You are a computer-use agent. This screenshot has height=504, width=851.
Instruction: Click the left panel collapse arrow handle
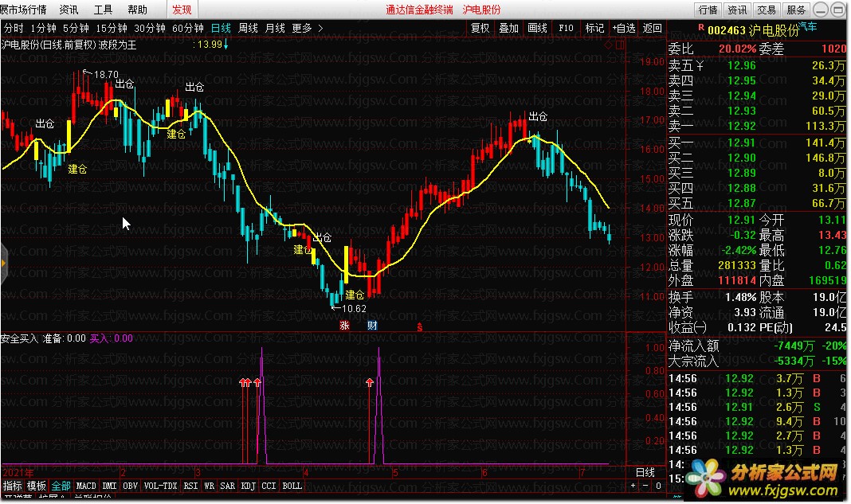pyautogui.click(x=3, y=262)
